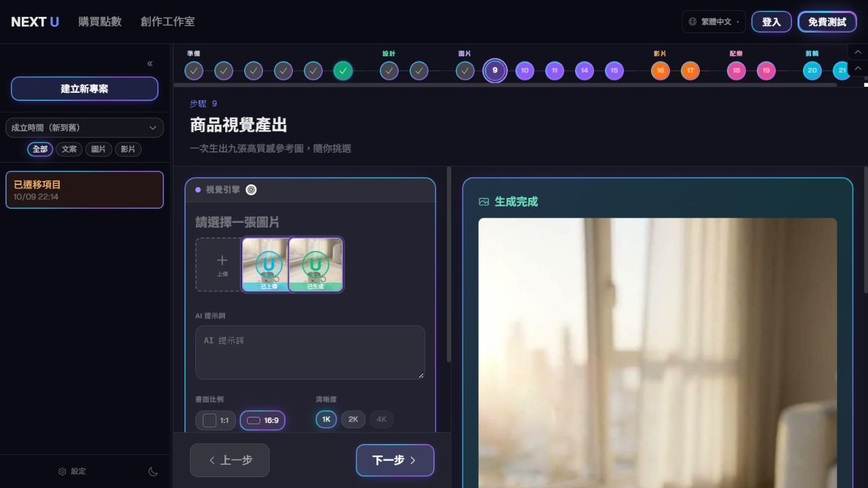
Task: Jump to pink step 19 under 配樂
Action: click(x=766, y=70)
